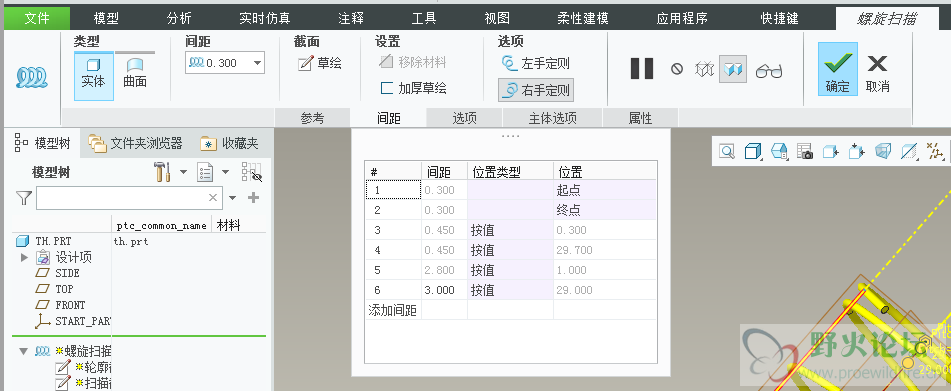951x391 pixels.
Task: Toggle 移除材料 remove material option
Action: click(x=412, y=62)
